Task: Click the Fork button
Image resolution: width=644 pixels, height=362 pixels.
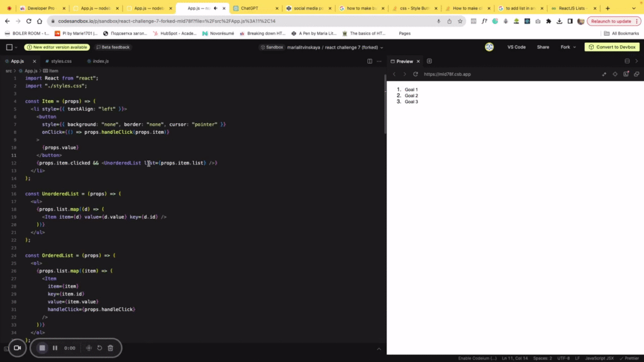Action: point(565,47)
